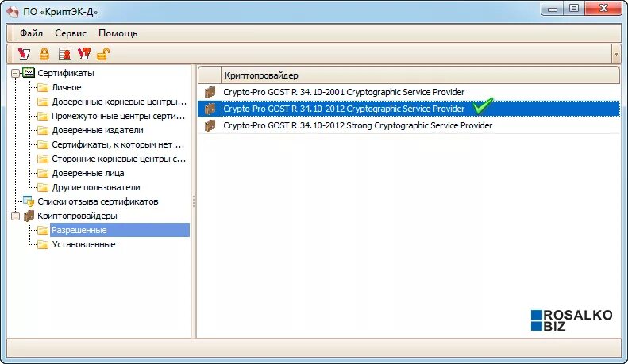Open toolbar options arrow at right edge
Viewport: 628px width, 364px height.
click(x=616, y=55)
